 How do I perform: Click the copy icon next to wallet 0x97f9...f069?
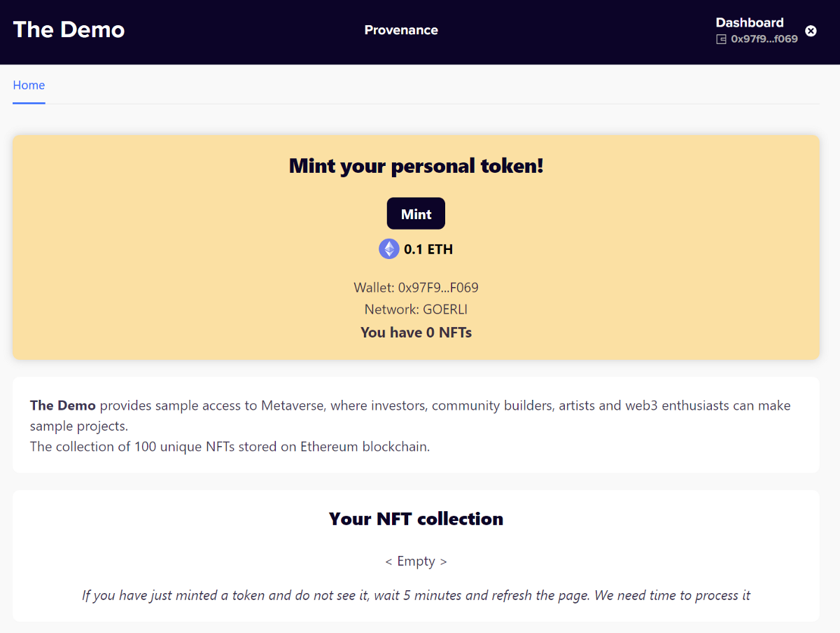(x=721, y=39)
